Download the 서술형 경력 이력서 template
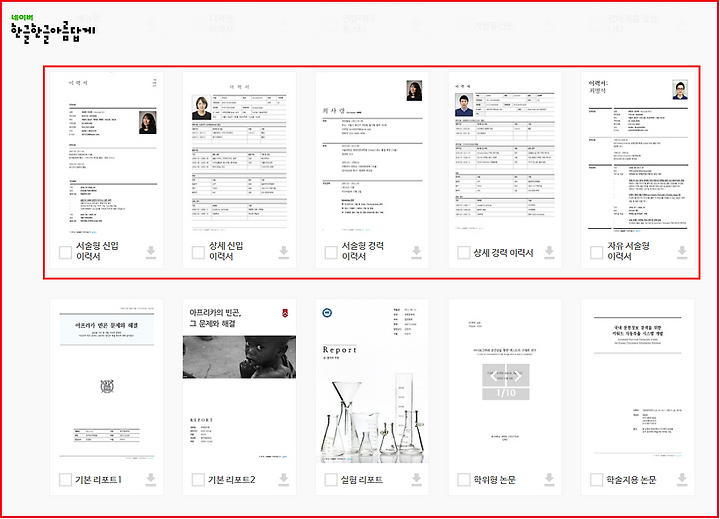This screenshot has height=519, width=720. click(x=416, y=252)
